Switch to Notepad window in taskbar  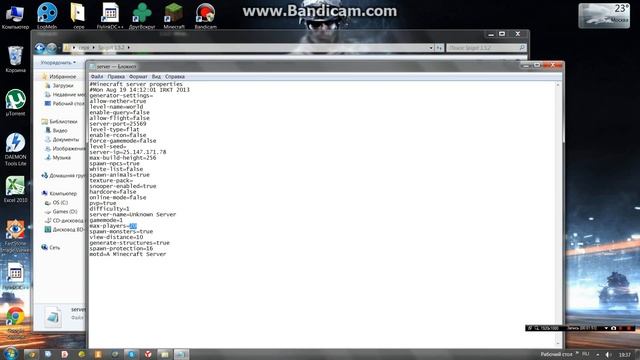[181, 354]
